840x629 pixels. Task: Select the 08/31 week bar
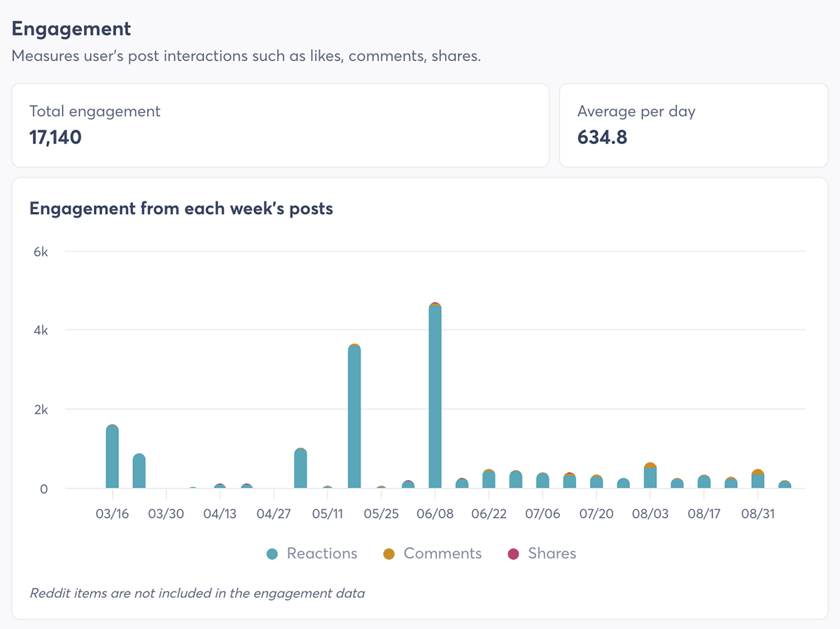[758, 479]
